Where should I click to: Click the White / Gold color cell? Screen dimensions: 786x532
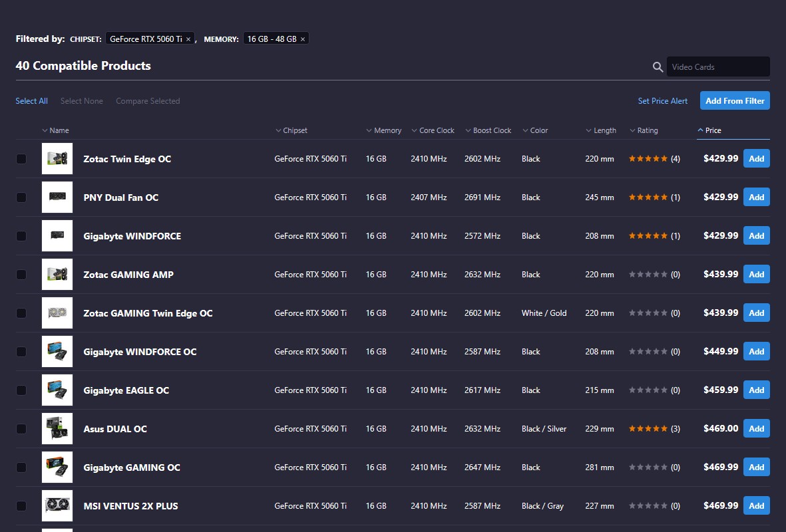544,313
